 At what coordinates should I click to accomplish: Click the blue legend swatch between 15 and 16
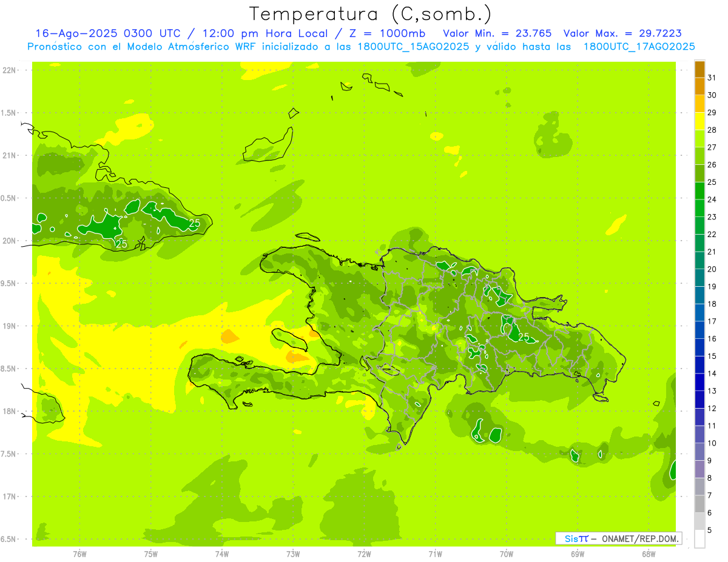(x=700, y=347)
